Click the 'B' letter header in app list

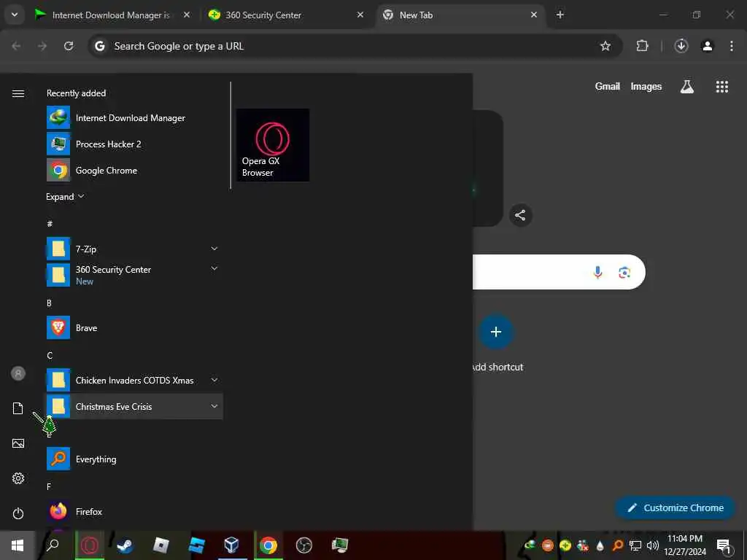pos(49,303)
